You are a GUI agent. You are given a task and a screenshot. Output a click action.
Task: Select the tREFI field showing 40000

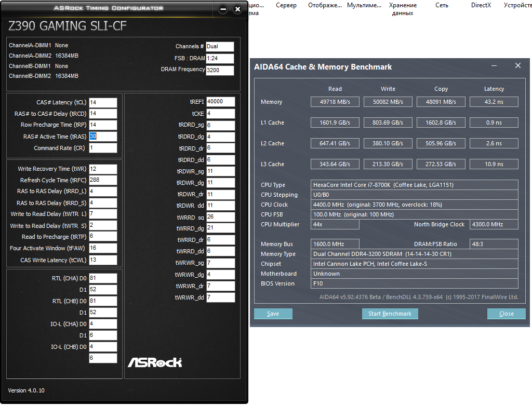click(x=220, y=102)
